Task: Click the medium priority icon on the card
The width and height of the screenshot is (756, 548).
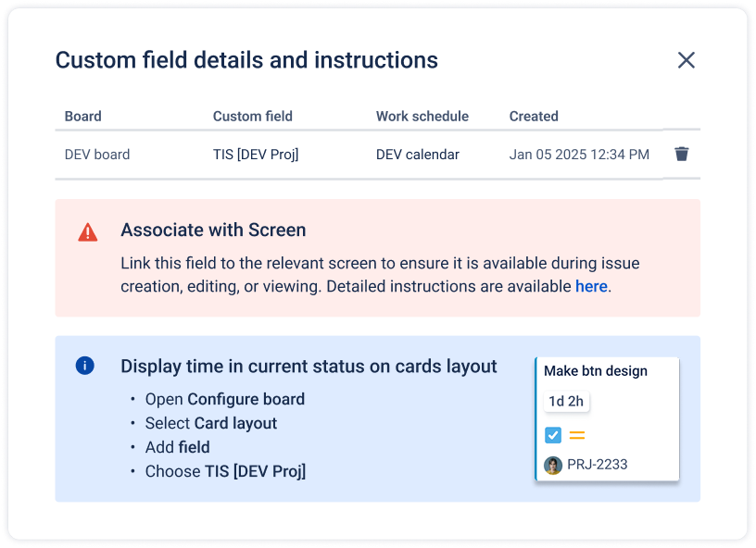Action: pos(577,434)
